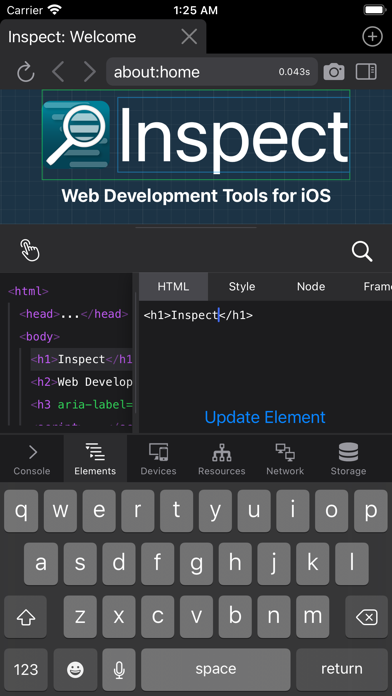Click the Inspect logo magnifier image
The width and height of the screenshot is (392, 696).
tap(76, 134)
